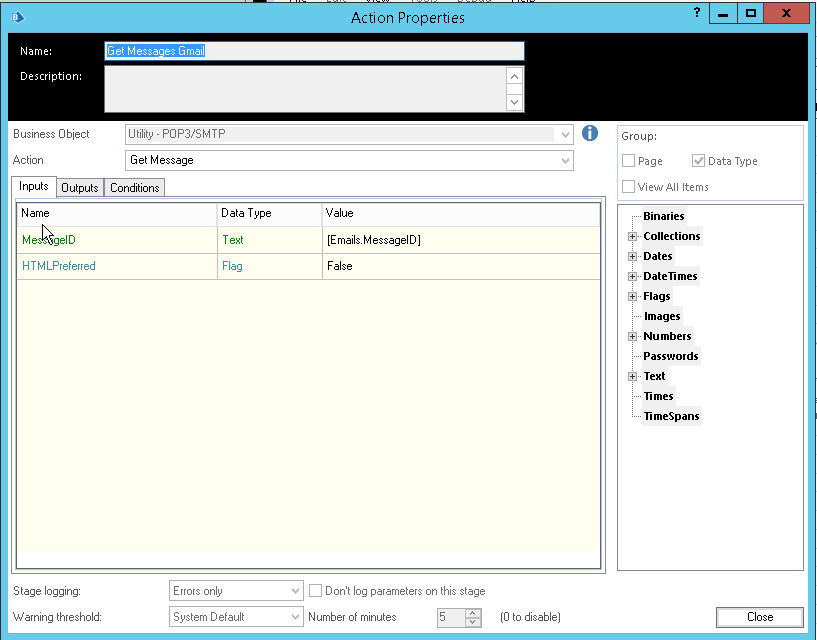Open the Warning threshold dropdown

click(295, 617)
